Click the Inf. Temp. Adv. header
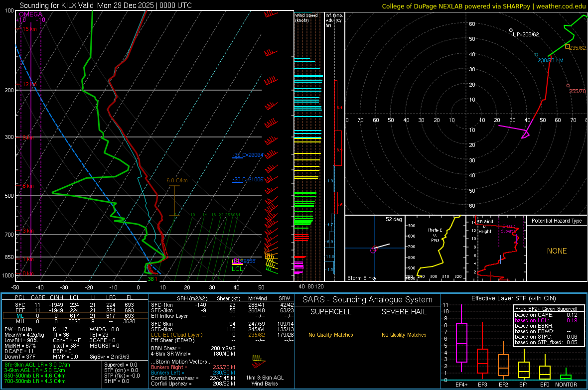 334,20
